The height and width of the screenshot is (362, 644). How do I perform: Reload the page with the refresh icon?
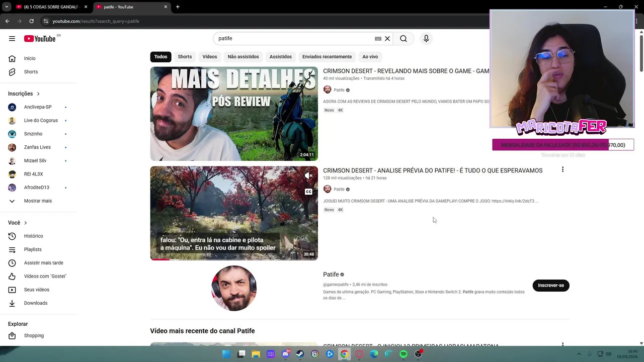(x=31, y=21)
